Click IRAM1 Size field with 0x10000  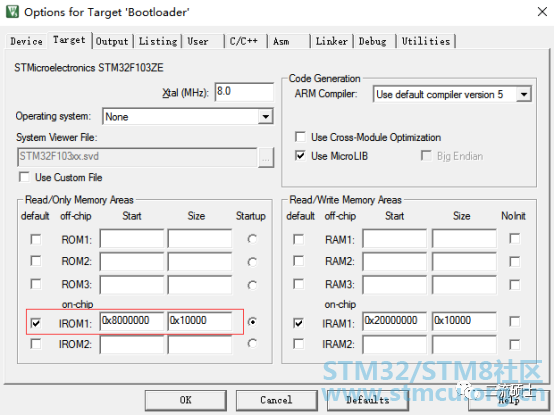pos(464,321)
